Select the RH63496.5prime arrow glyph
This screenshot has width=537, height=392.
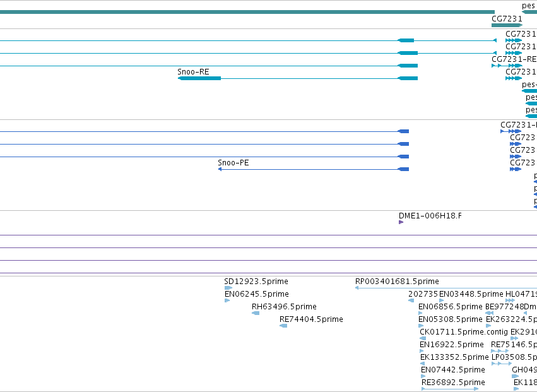(x=256, y=313)
